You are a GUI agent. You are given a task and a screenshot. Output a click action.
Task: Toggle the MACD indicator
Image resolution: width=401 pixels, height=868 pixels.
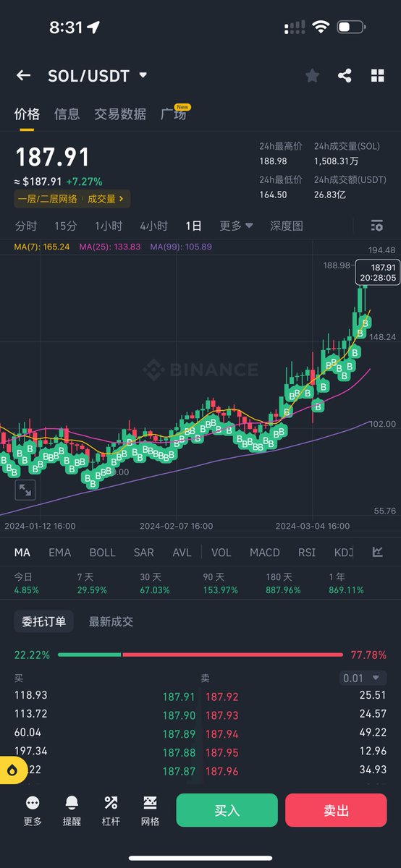pyautogui.click(x=265, y=552)
